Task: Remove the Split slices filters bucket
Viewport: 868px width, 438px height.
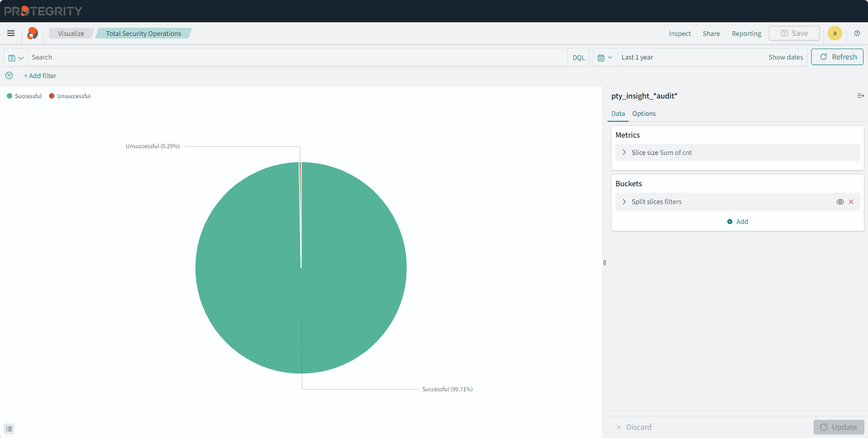Action: 851,202
